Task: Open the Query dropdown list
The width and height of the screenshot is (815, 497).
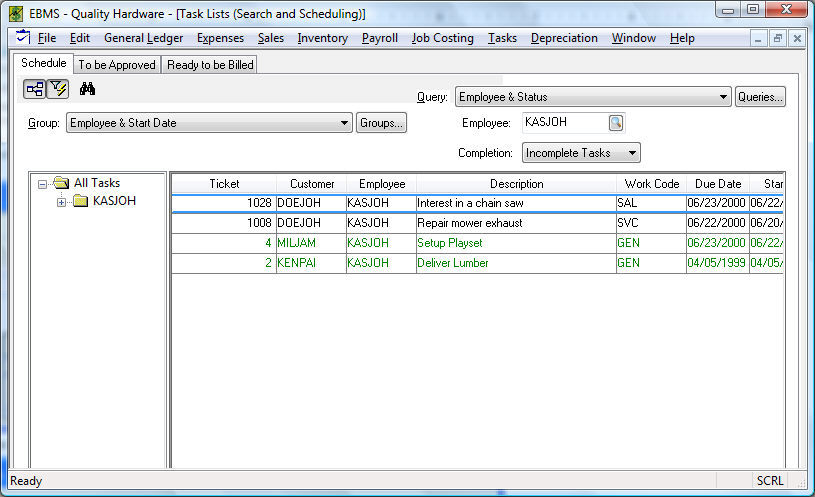Action: 723,97
